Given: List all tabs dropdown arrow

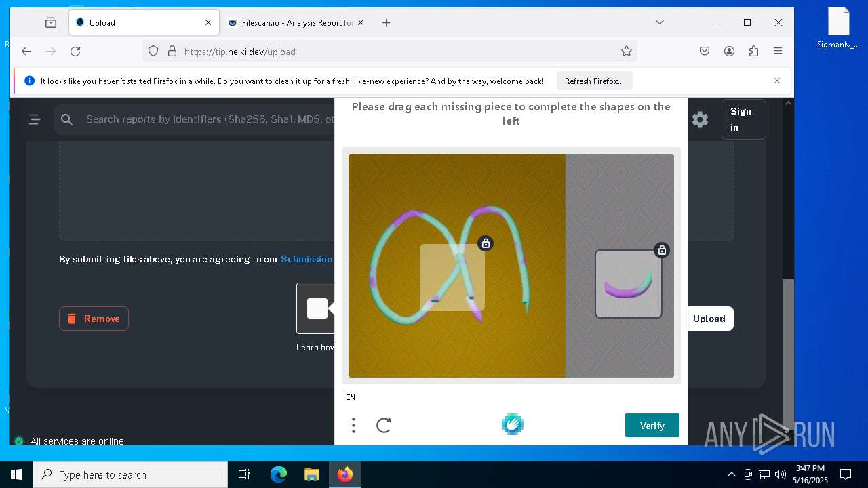Looking at the screenshot, I should click(659, 22).
